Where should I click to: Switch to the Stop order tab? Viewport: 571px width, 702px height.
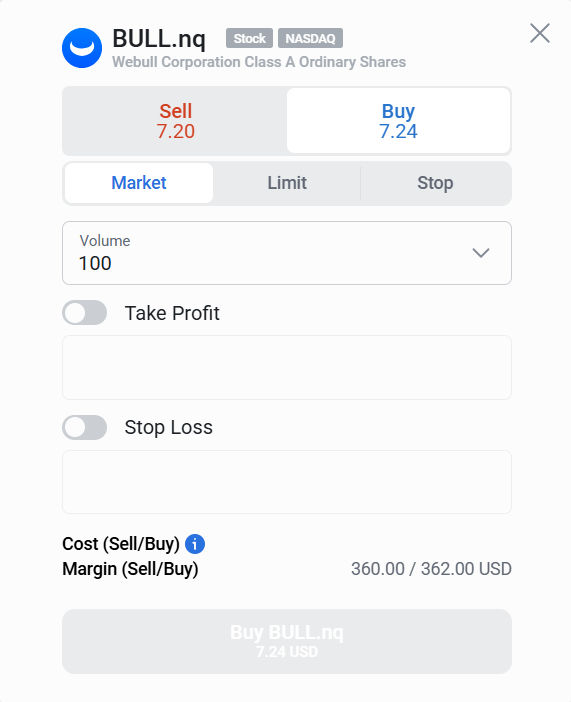coord(435,183)
